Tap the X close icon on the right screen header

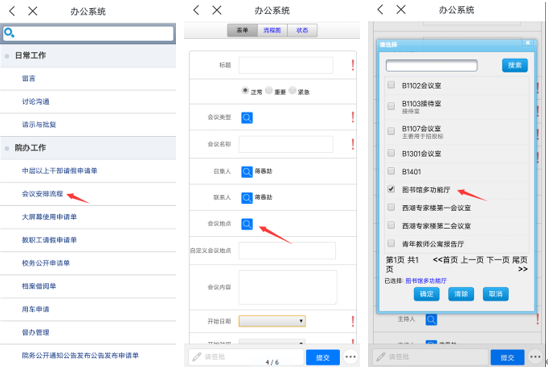point(401,9)
